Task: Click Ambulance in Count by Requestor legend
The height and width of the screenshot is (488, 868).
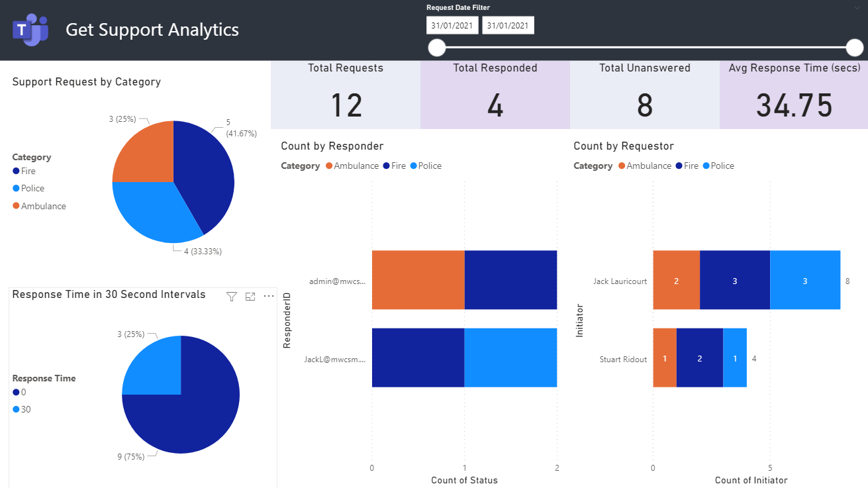Action: [644, 166]
